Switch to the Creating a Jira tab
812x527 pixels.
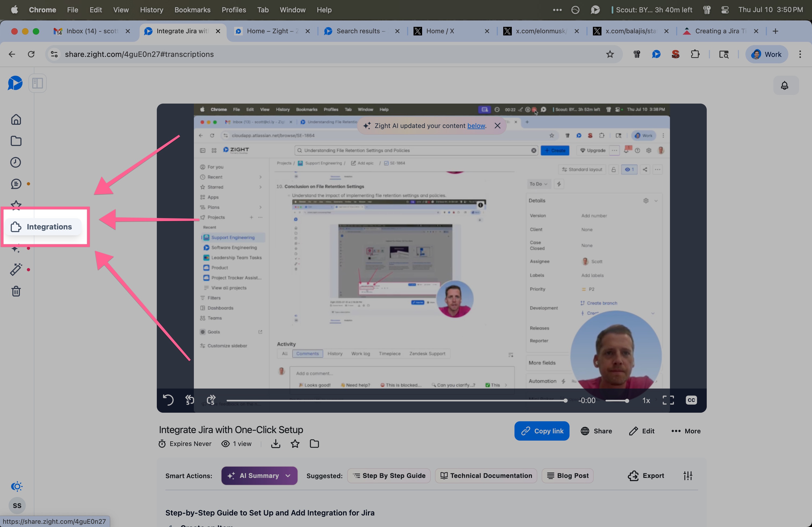(720, 31)
